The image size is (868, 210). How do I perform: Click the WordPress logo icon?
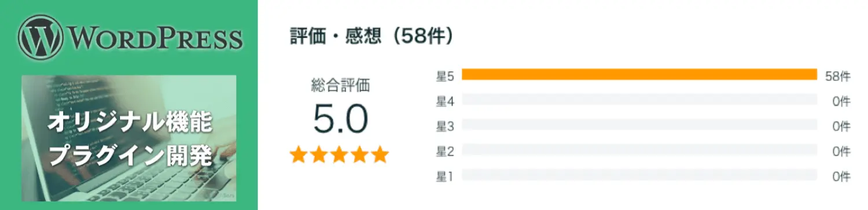pyautogui.click(x=41, y=40)
